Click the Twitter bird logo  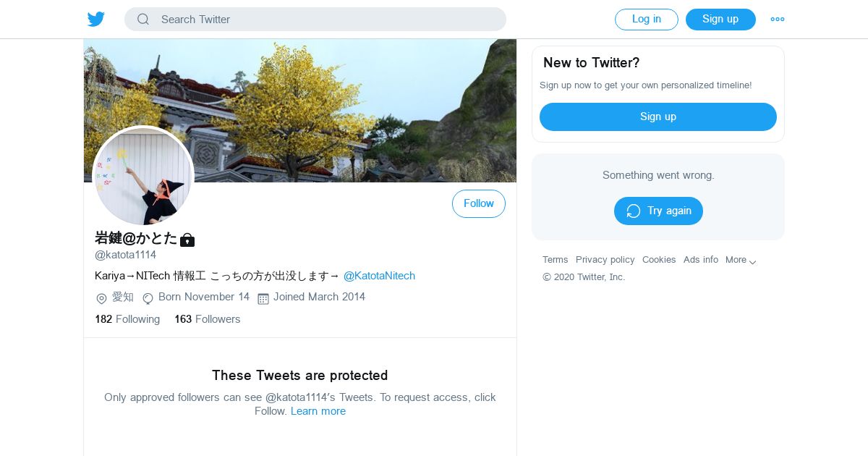pos(96,20)
